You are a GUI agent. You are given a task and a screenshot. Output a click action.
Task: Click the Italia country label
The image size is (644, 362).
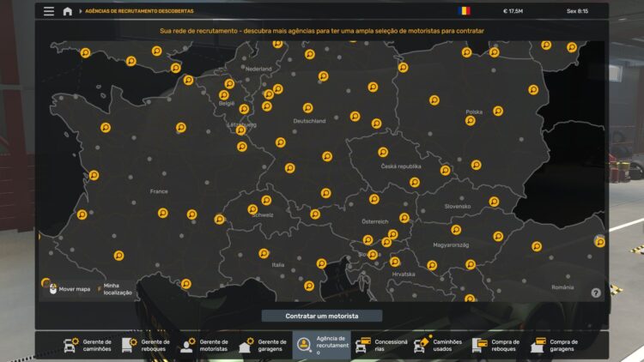pos(278,265)
